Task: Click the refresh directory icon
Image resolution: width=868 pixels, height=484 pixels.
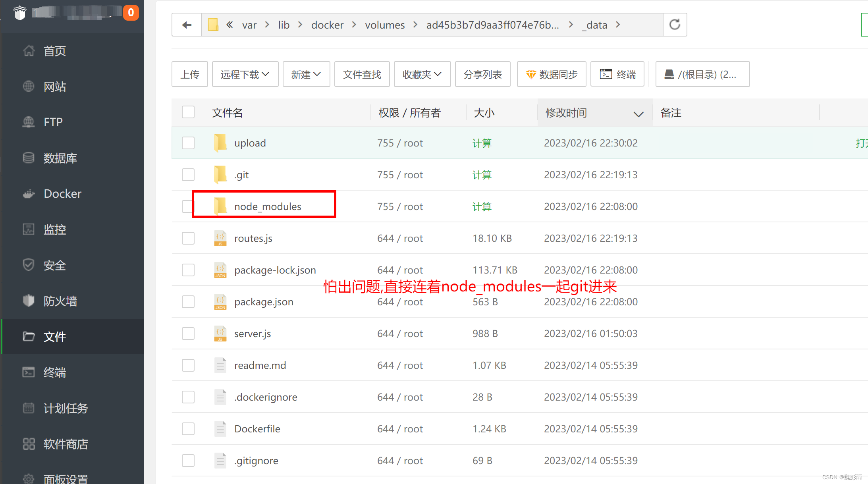Action: [675, 25]
